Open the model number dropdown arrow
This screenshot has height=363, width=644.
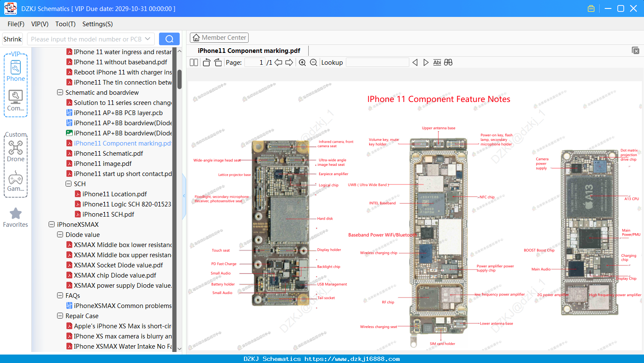(148, 39)
